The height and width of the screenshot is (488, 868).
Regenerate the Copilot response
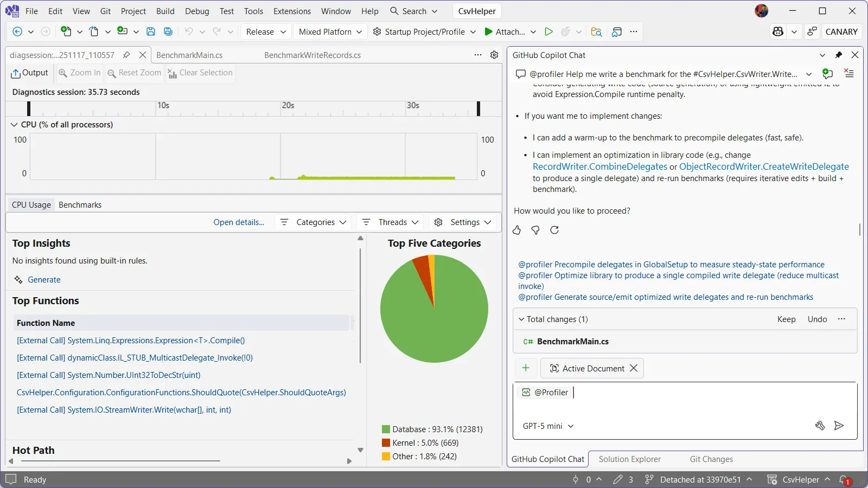pos(554,230)
